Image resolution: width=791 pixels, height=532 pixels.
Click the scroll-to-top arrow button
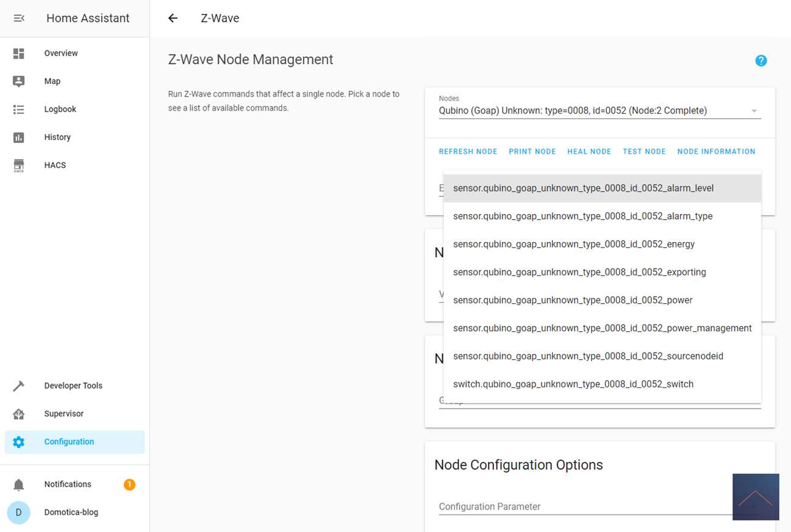(755, 497)
